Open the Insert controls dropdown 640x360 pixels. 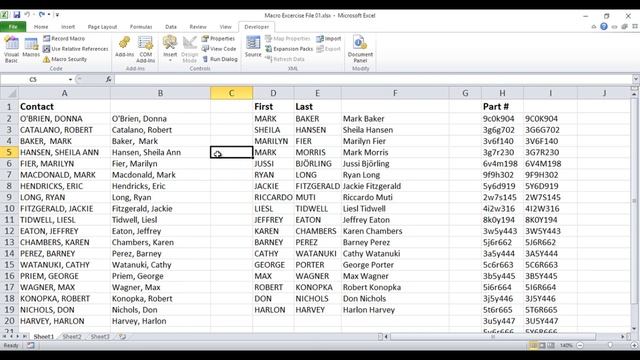click(170, 49)
